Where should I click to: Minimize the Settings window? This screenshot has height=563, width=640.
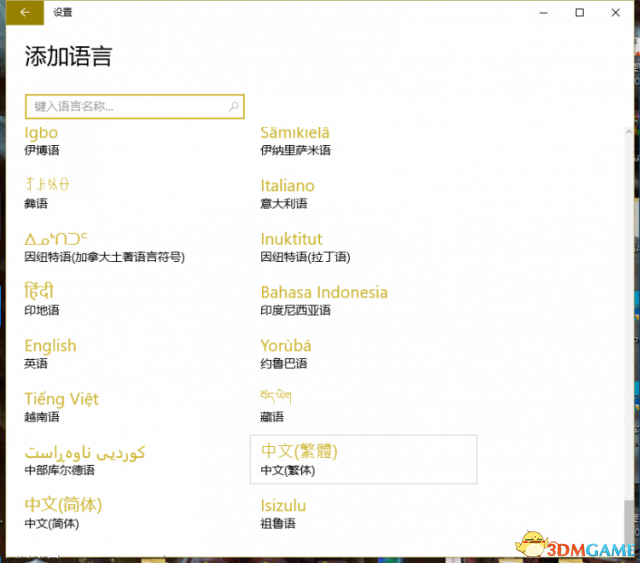[543, 13]
